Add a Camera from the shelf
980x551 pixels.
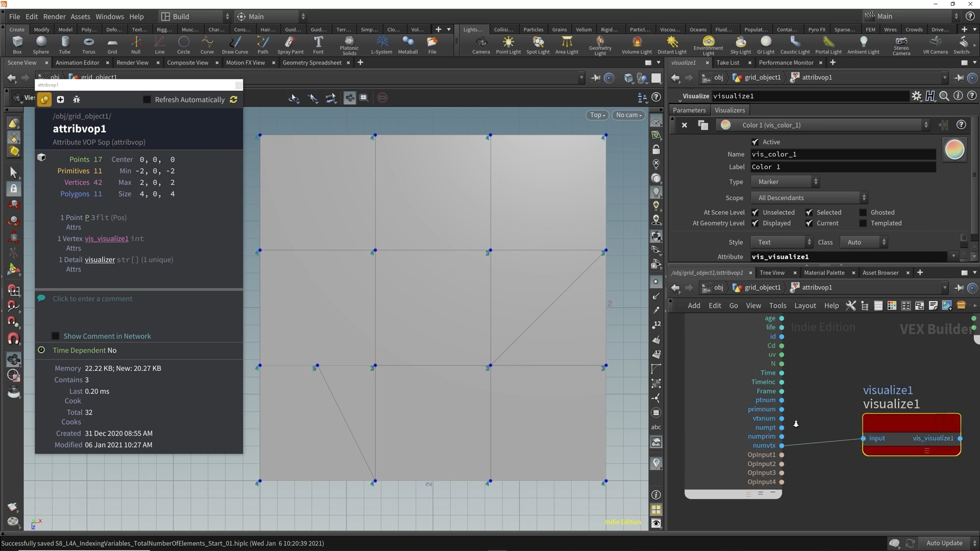(x=480, y=44)
